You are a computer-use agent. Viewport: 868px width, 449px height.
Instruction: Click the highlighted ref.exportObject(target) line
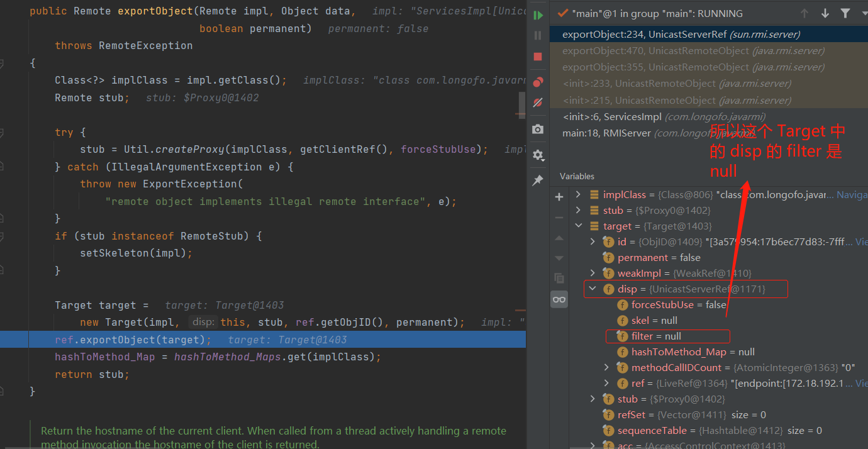pyautogui.click(x=263, y=340)
